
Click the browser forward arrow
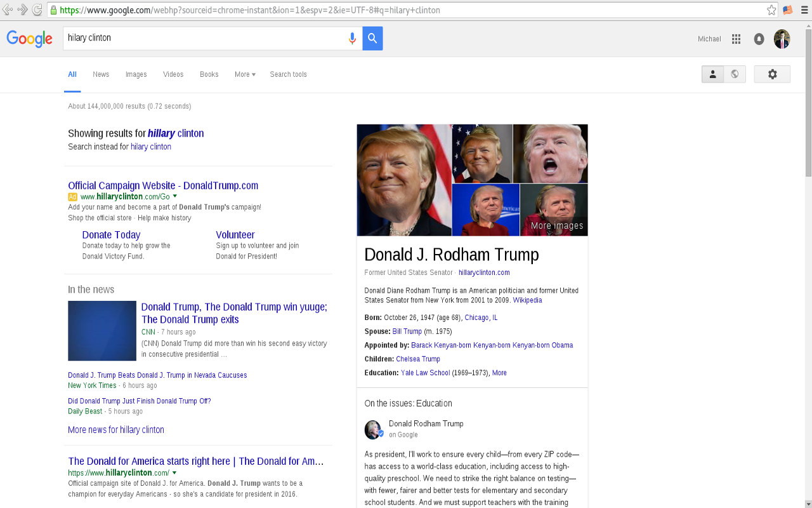pos(22,10)
